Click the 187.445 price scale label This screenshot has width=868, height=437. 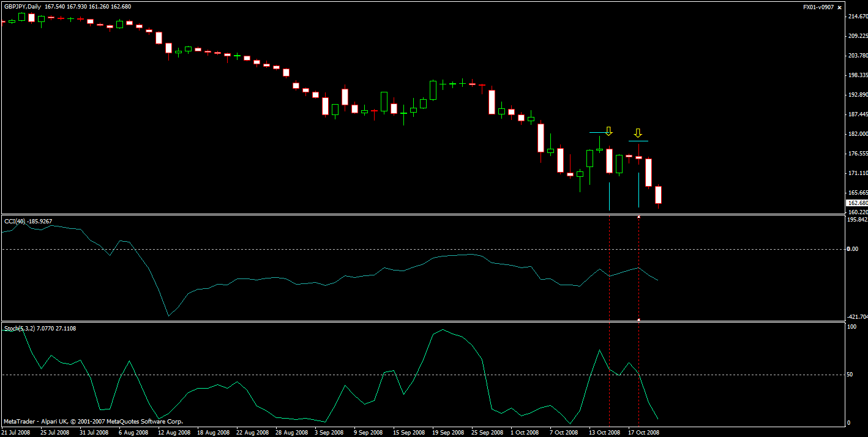pyautogui.click(x=858, y=114)
